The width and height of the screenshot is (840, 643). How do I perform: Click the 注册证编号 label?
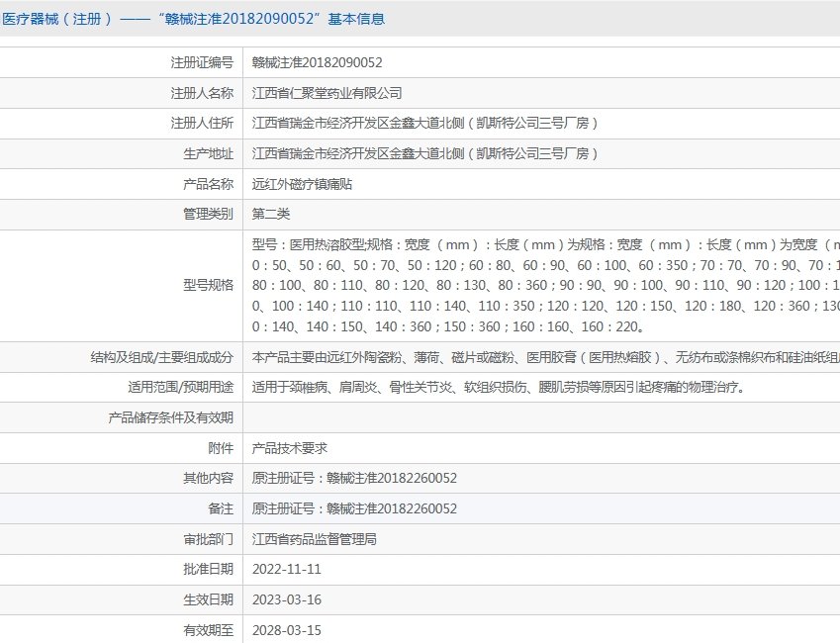pyautogui.click(x=202, y=62)
